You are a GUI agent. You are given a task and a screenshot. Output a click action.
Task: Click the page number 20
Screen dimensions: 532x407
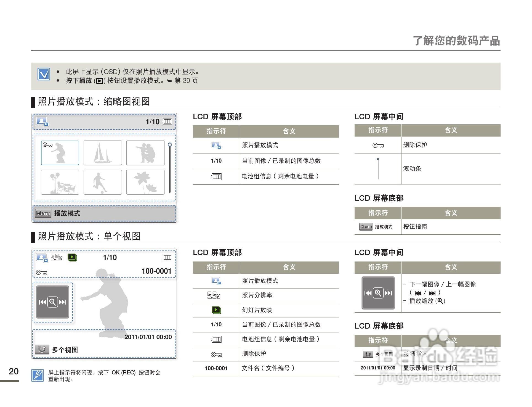pos(14,371)
